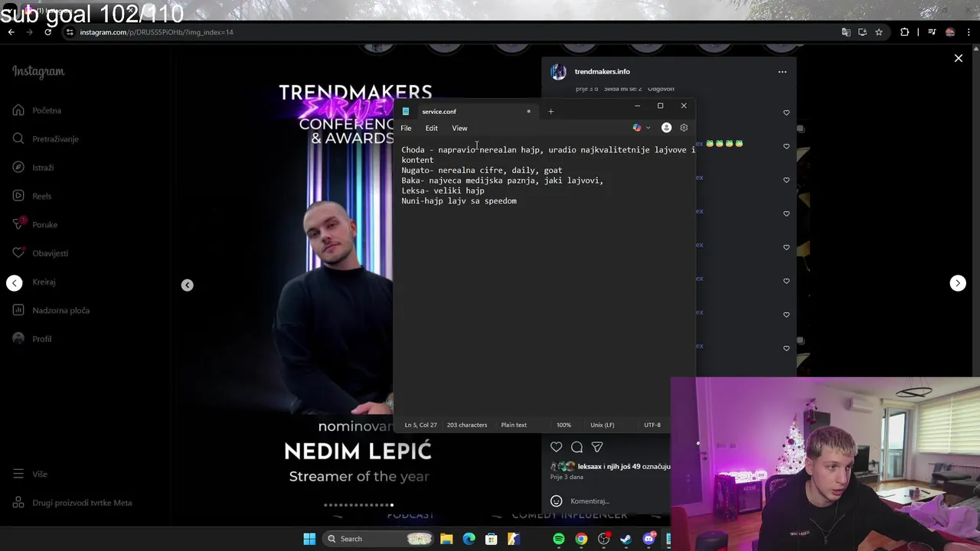Viewport: 980px width, 551px height.
Task: Close the Instagram post viewer
Action: 958,58
